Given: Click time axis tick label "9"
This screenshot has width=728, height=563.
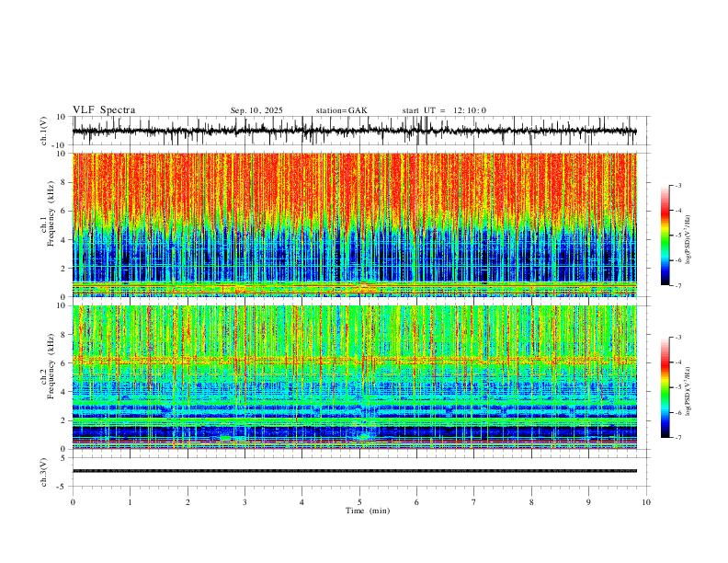Looking at the screenshot, I should (x=588, y=502).
